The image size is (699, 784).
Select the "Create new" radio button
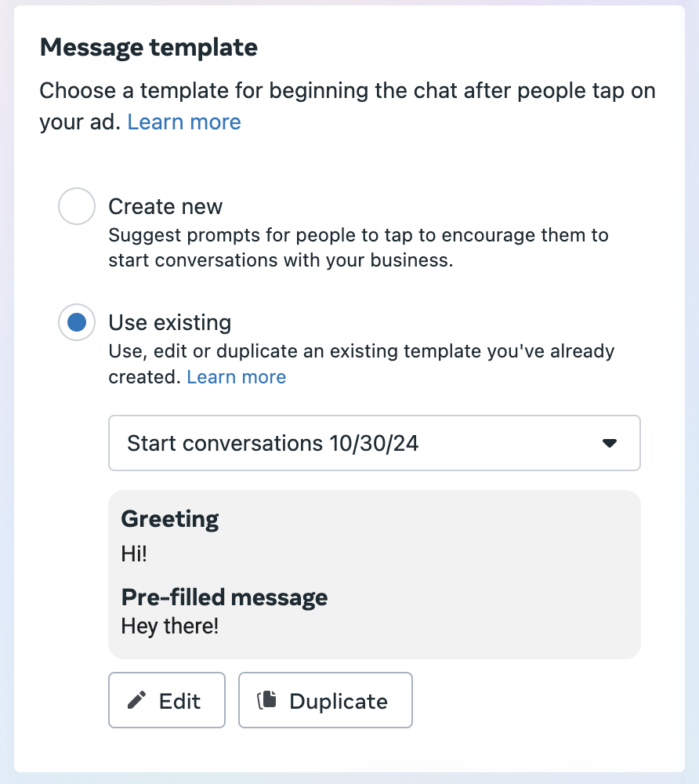point(77,207)
